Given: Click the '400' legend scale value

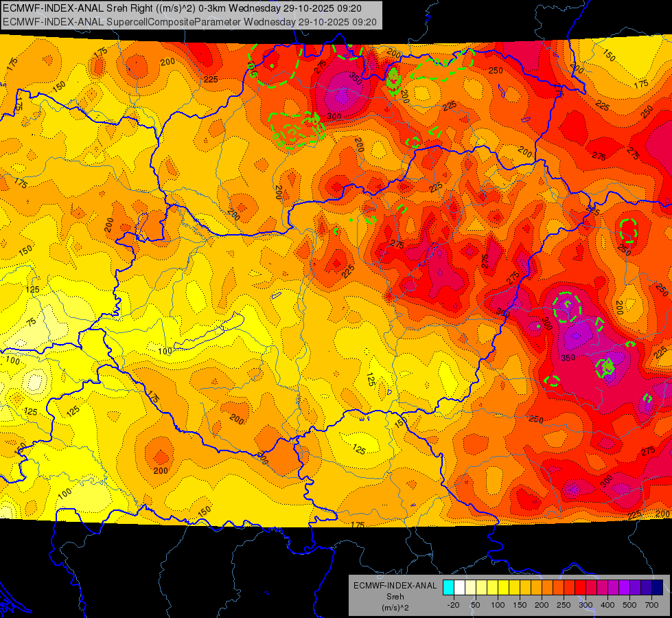Looking at the screenshot, I should click(x=607, y=605).
